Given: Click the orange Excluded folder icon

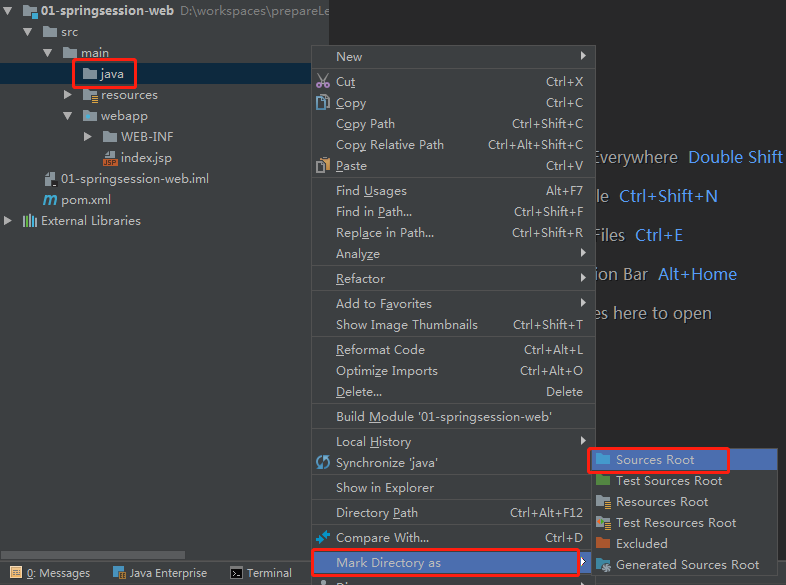Looking at the screenshot, I should [x=602, y=544].
